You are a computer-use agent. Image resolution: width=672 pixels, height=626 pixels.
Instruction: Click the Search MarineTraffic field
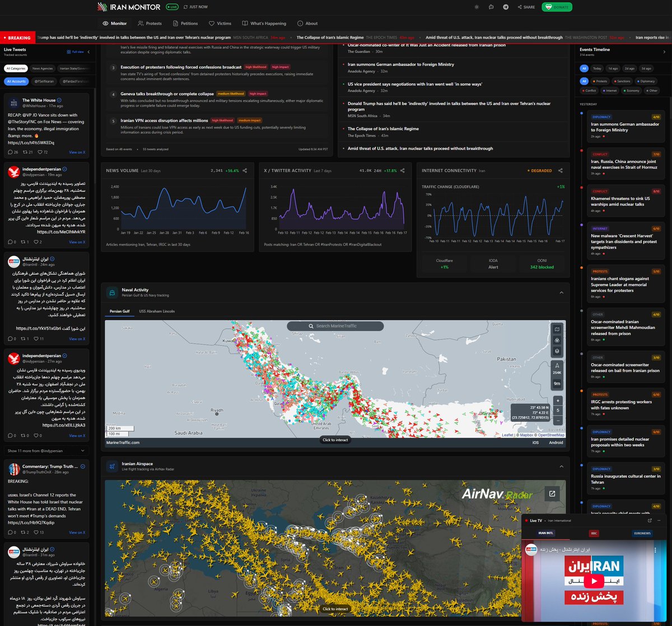click(335, 326)
